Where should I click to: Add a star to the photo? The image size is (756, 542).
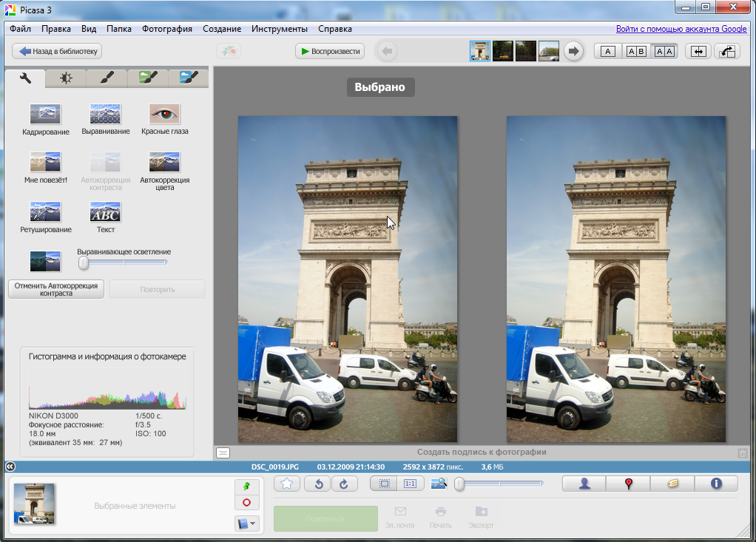(x=286, y=484)
